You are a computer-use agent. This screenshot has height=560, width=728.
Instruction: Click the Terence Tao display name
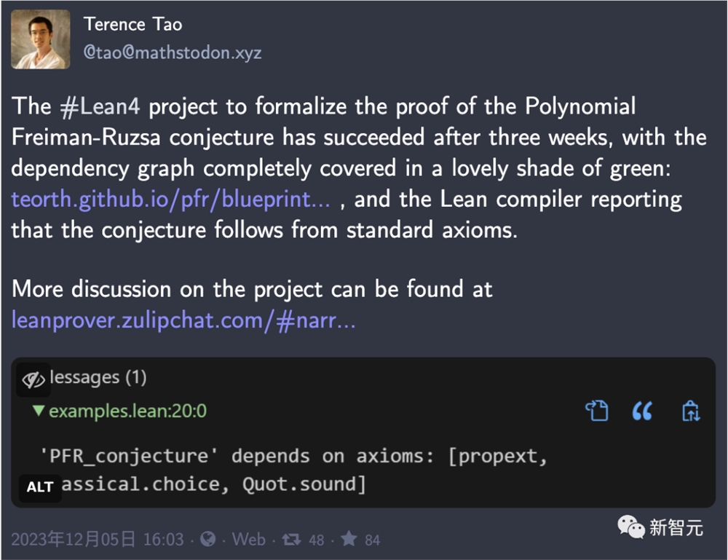pos(132,24)
